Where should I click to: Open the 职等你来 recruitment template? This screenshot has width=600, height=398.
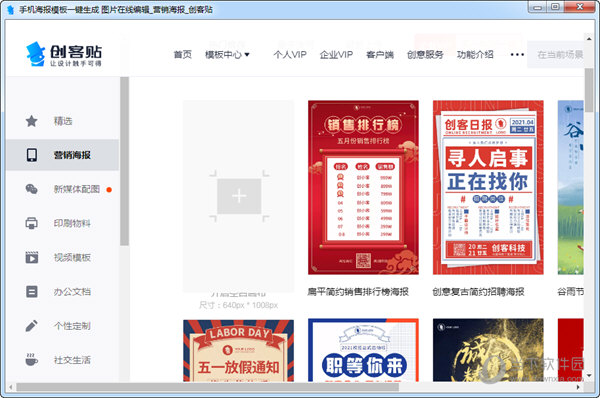(x=363, y=350)
